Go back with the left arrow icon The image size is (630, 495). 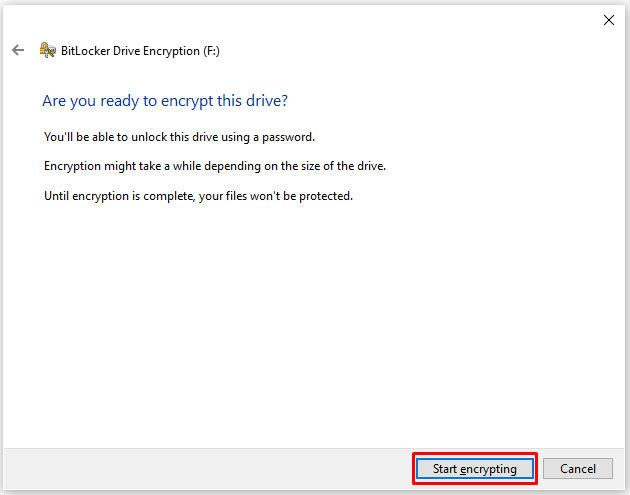(18, 50)
